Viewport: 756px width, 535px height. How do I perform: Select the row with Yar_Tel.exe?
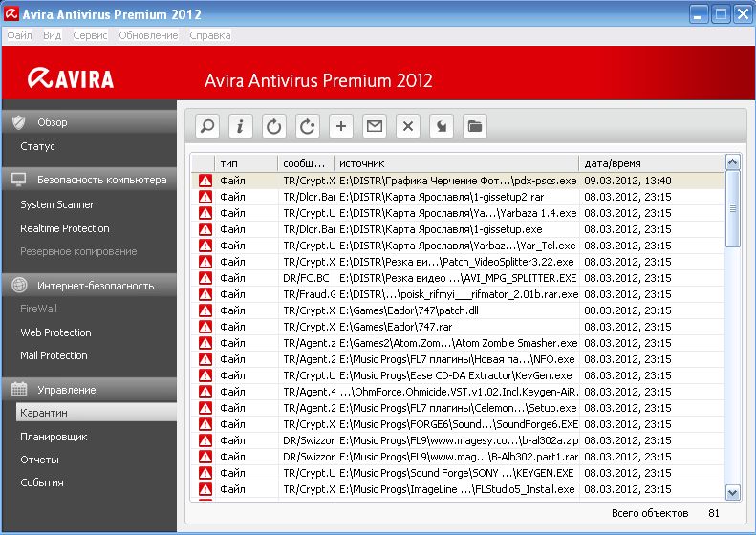(458, 246)
